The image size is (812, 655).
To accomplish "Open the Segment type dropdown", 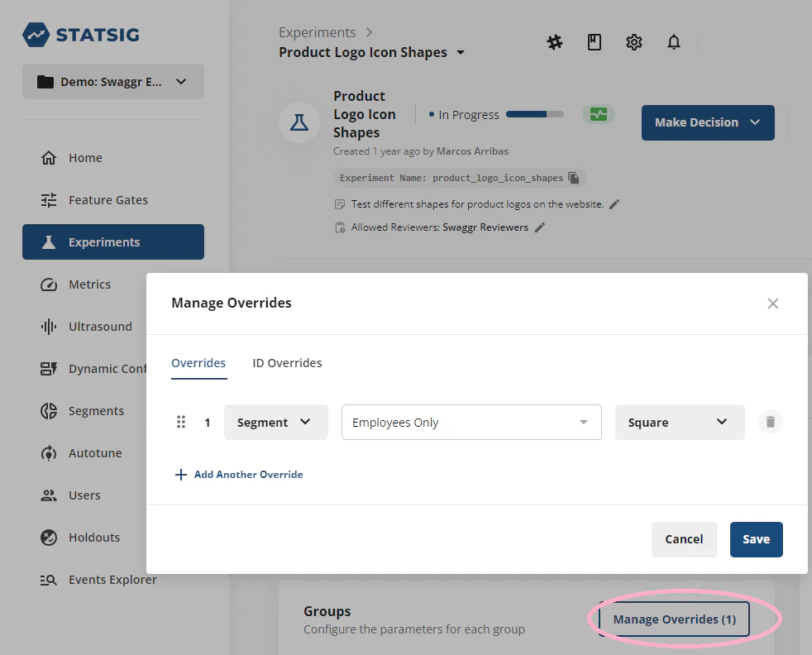I will (276, 423).
